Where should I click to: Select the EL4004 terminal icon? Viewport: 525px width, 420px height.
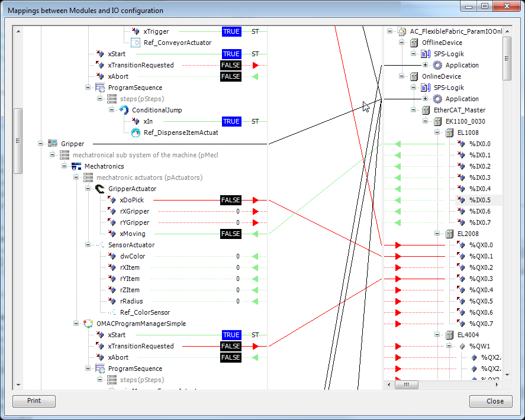click(x=449, y=335)
